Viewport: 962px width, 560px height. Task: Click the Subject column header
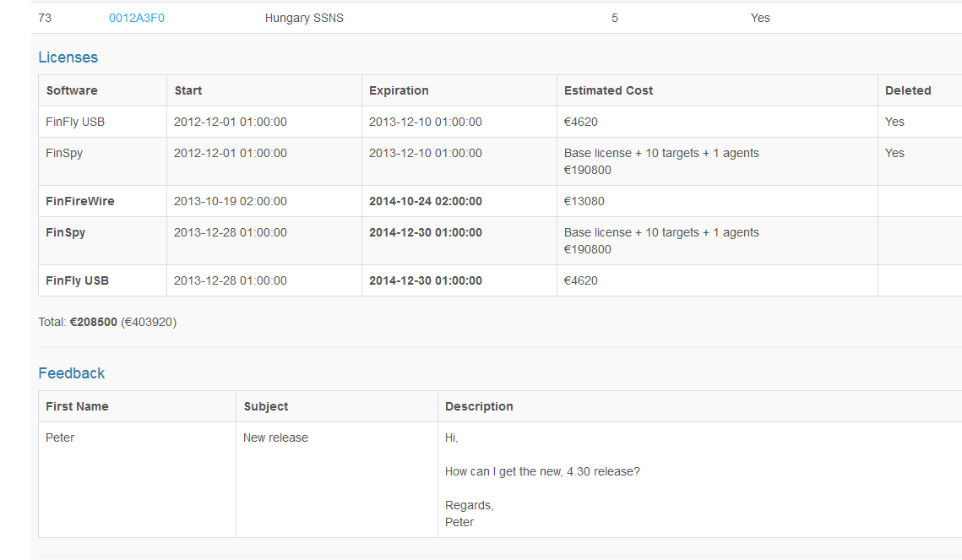[266, 406]
